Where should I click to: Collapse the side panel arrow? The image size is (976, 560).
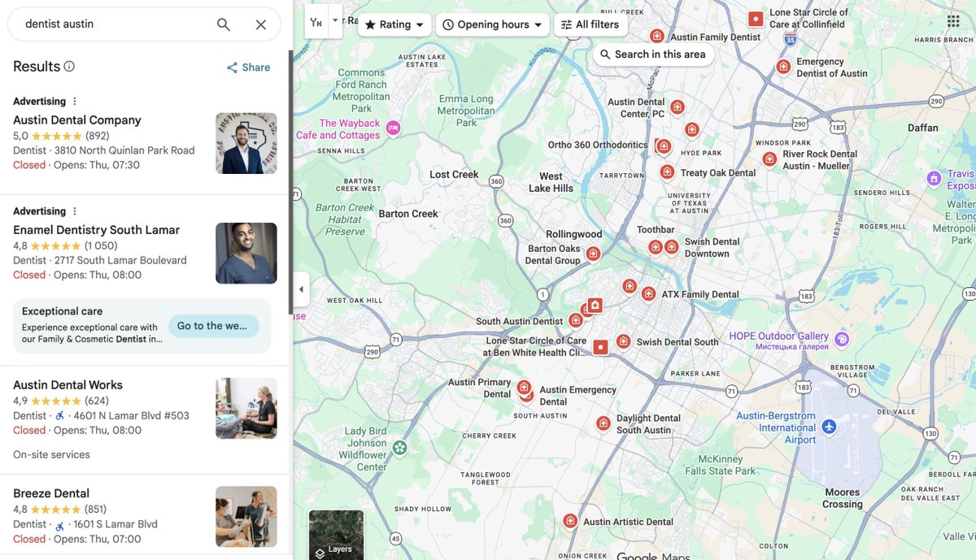301,289
